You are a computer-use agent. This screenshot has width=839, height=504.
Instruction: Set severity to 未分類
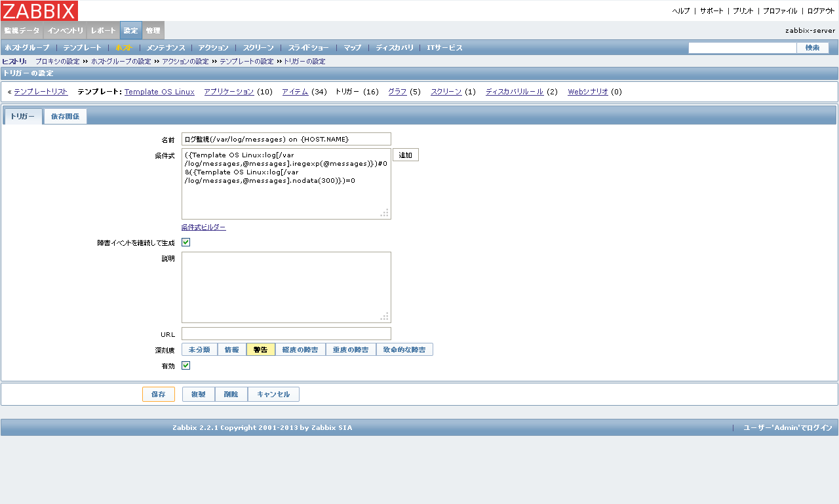pos(199,349)
